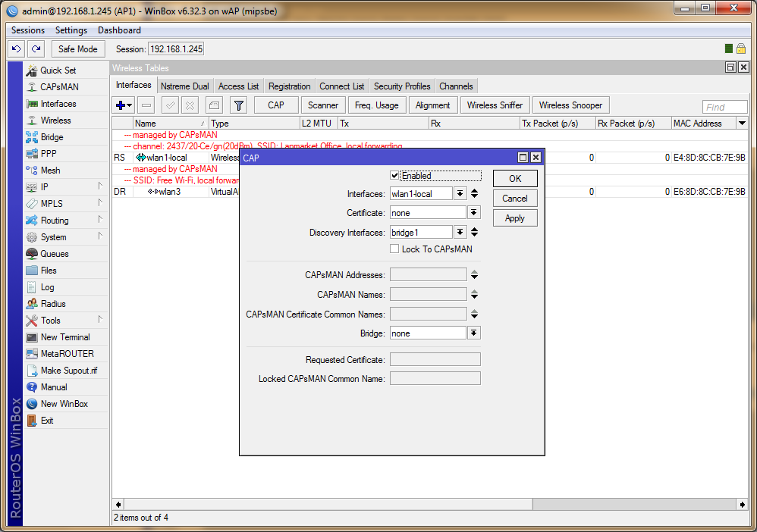
Task: Enable Lock To CAPsMAN checkbox
Action: (394, 249)
